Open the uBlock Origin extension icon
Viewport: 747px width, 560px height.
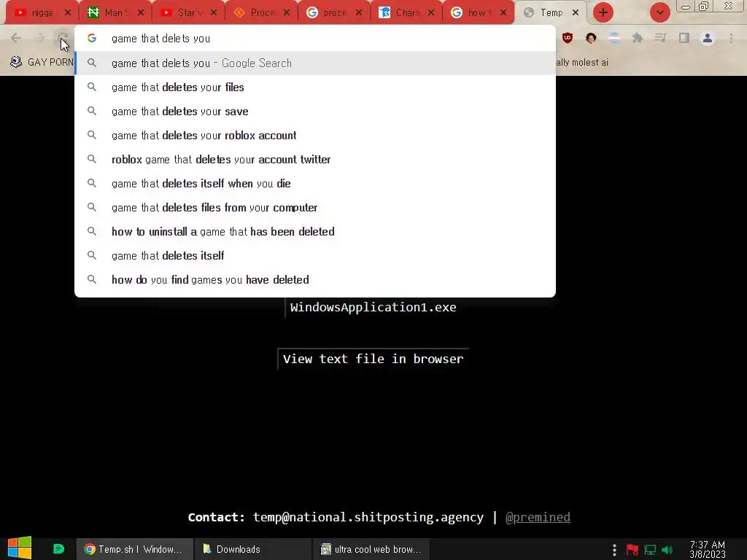(x=567, y=38)
